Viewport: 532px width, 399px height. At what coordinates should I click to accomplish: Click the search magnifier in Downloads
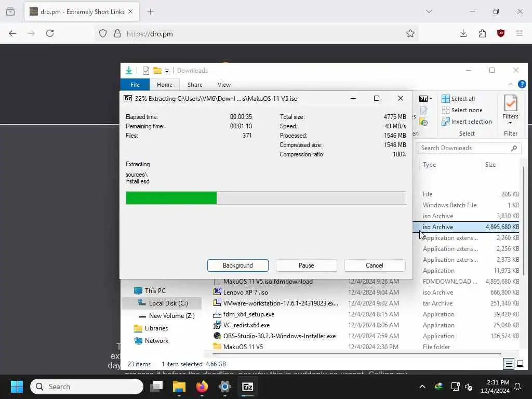[514, 148]
